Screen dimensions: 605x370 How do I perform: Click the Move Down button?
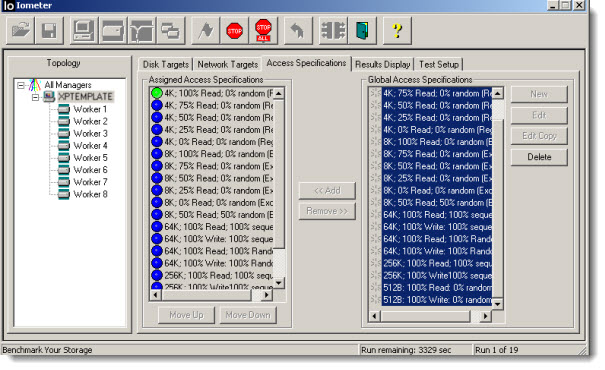[x=248, y=315]
